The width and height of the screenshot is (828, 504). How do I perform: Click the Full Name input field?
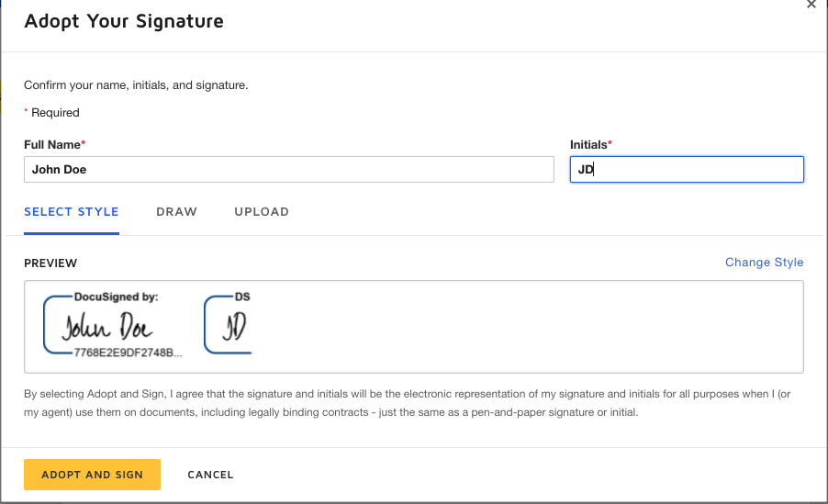click(288, 170)
